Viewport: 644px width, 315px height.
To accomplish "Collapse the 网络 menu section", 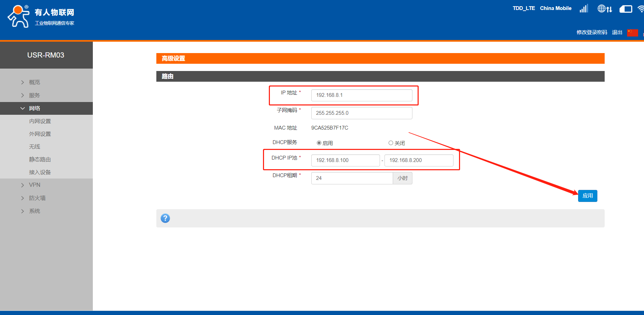I will click(x=35, y=109).
